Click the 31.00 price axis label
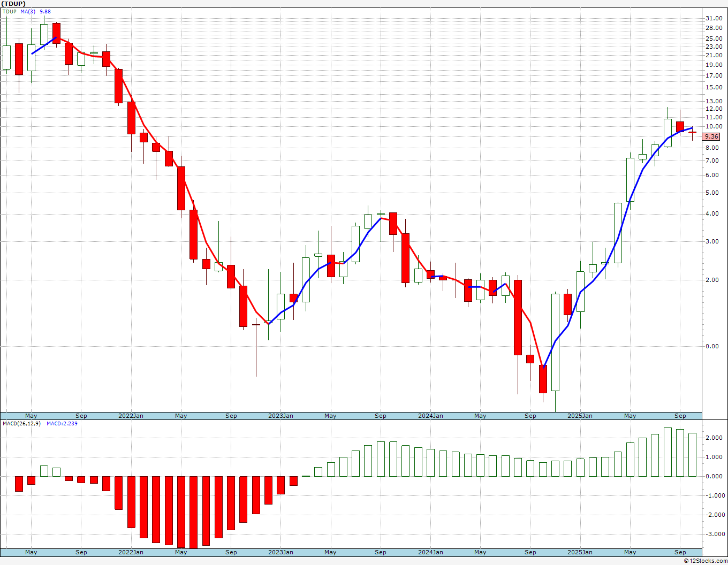Screen dimensions: 728x565 [715, 18]
